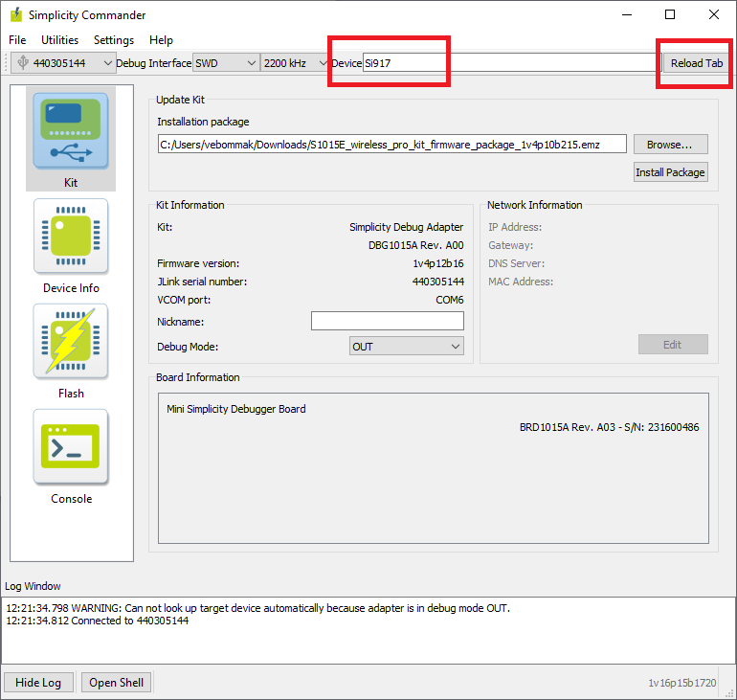Open the Console terminal icon
Image resolution: width=737 pixels, height=700 pixels.
pos(71,447)
